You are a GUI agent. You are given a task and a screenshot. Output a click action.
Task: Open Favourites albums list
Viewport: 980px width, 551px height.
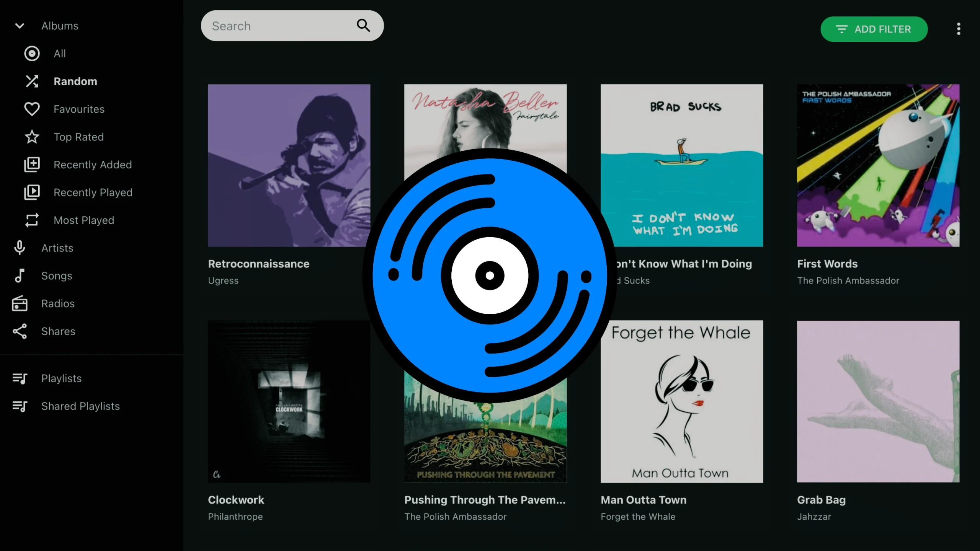click(x=79, y=109)
